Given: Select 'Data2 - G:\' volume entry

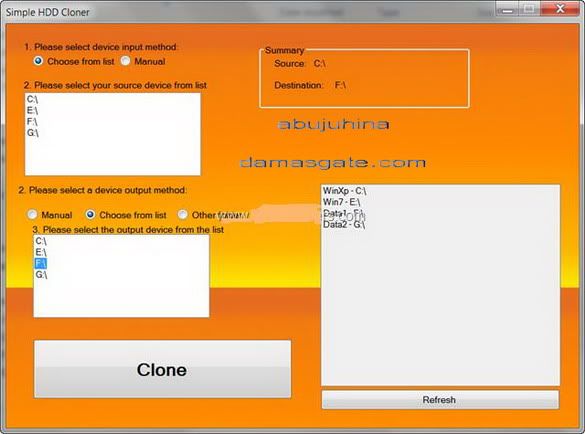Looking at the screenshot, I should (344, 224).
